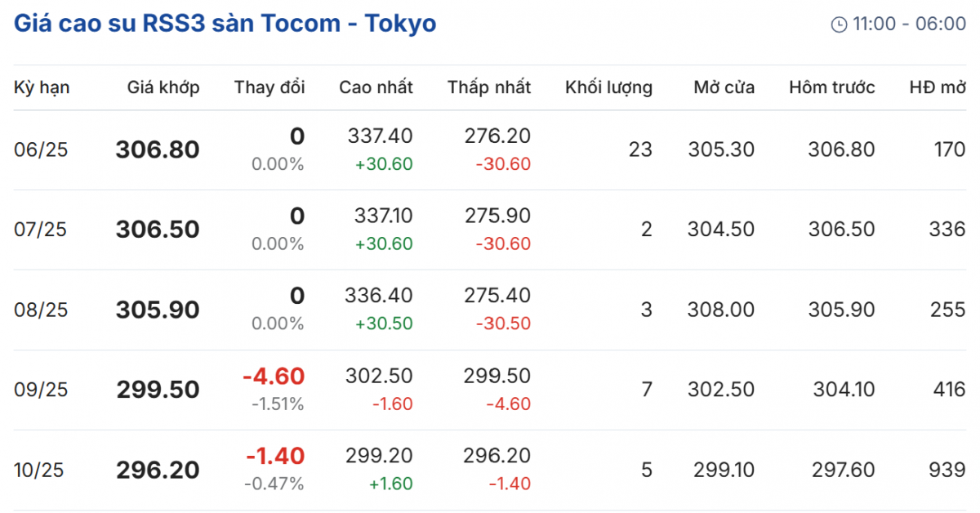Click the HĐ mở column header
This screenshot has height=513, width=980.
point(937,87)
